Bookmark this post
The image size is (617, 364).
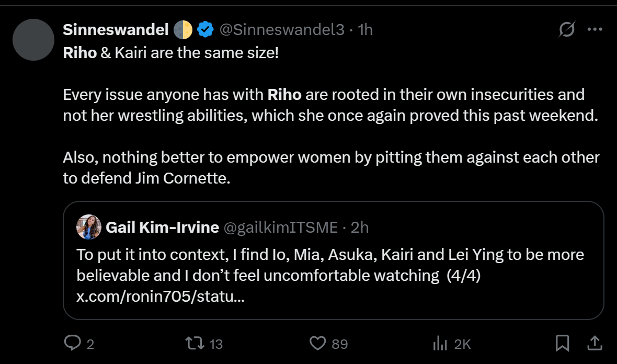[562, 343]
